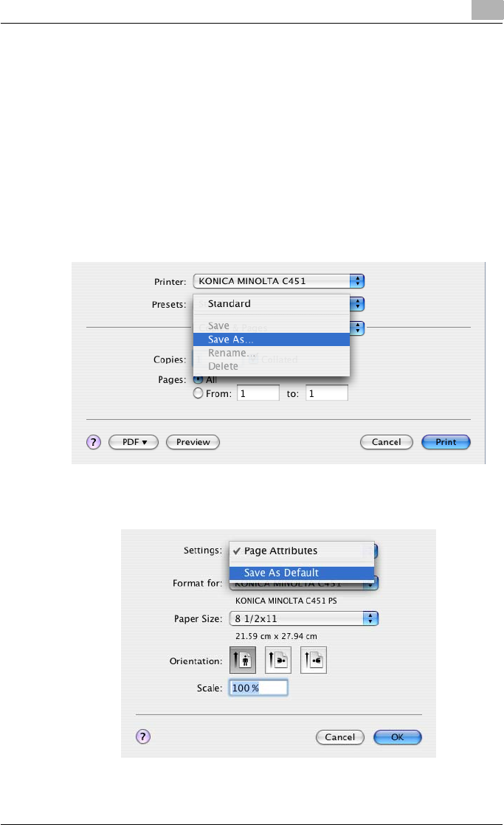The width and height of the screenshot is (504, 825).
Task: Select the All pages radio button
Action: pyautogui.click(x=198, y=379)
